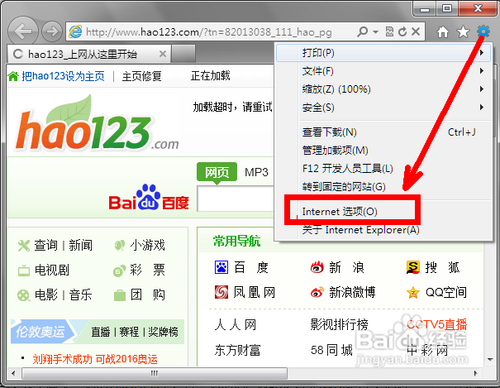Select 关于 Internet Explorer(A) menu item

(383, 230)
